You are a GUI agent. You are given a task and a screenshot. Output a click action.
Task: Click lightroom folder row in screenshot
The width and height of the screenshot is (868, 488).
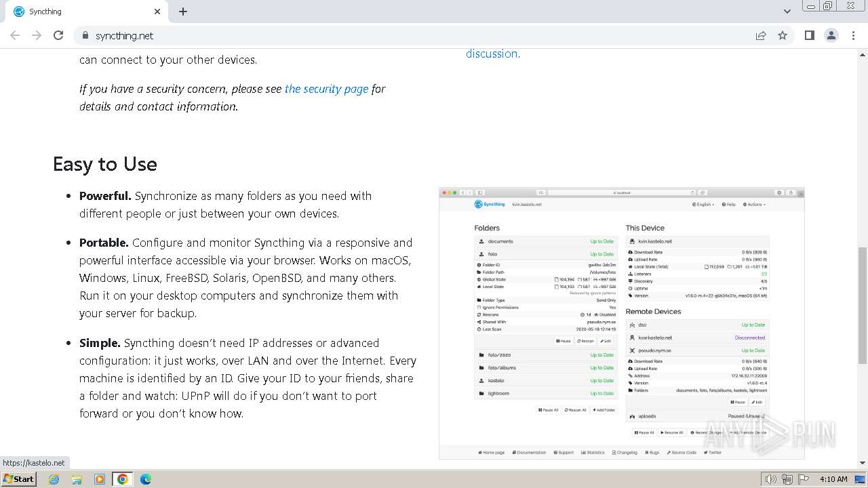coord(546,393)
